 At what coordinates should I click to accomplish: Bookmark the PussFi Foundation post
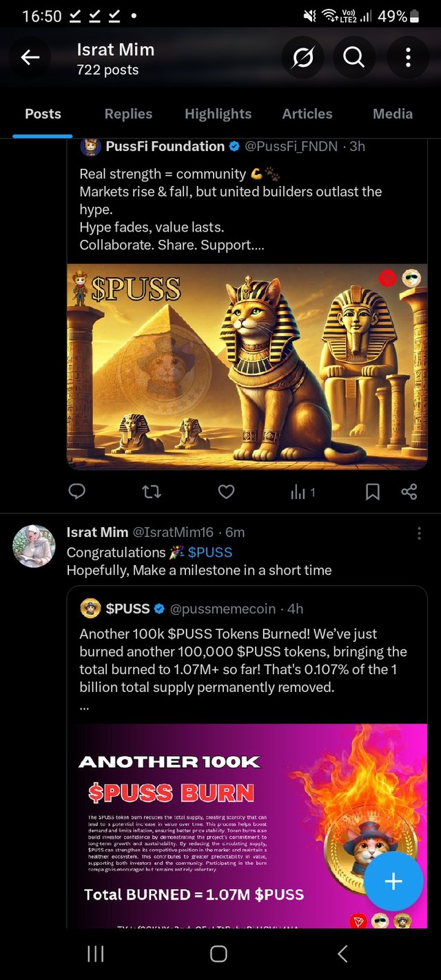pyautogui.click(x=372, y=491)
